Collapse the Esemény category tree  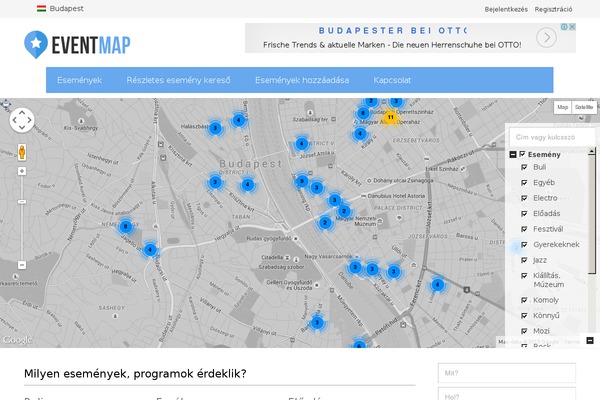pos(513,155)
